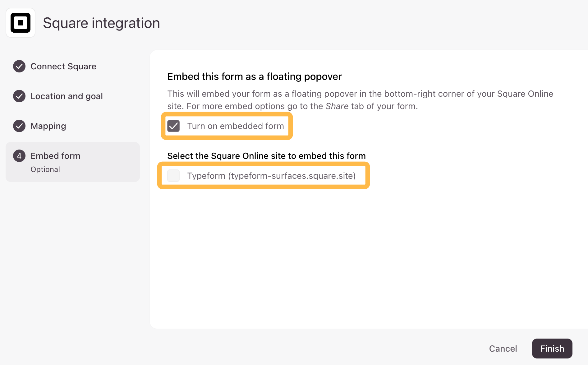
Task: Cancel the Square integration setup
Action: (503, 349)
